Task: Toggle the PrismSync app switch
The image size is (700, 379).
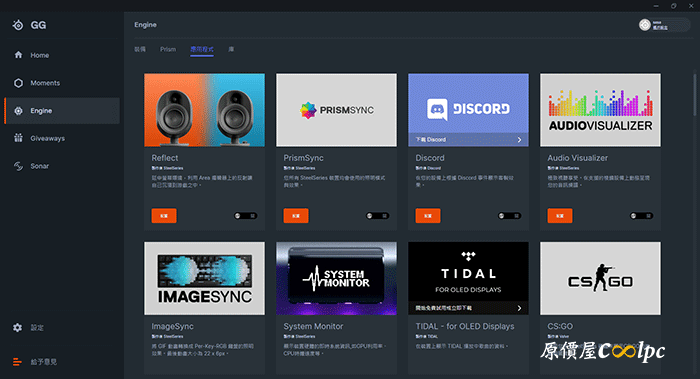Action: [x=377, y=216]
